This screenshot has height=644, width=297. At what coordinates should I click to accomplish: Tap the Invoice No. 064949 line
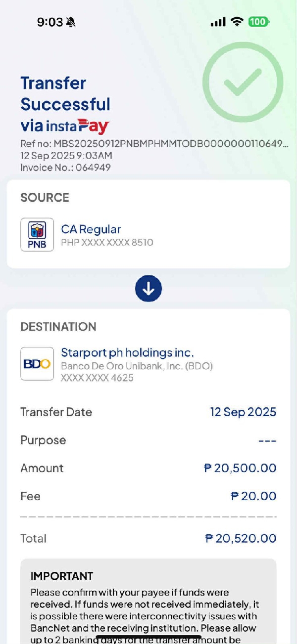pos(65,168)
